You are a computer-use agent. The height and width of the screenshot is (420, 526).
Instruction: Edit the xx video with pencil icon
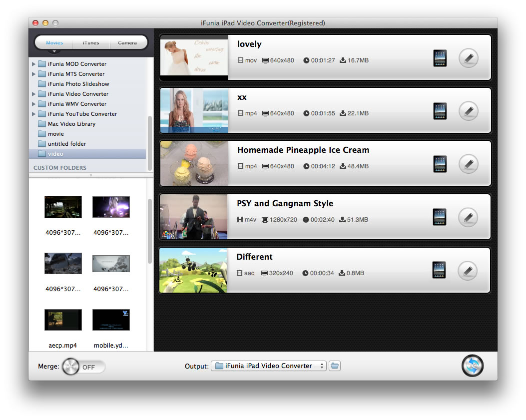[468, 111]
